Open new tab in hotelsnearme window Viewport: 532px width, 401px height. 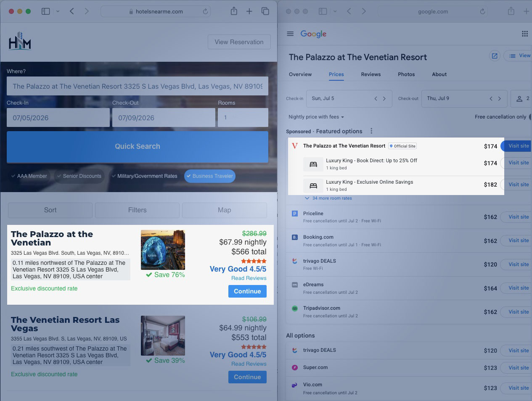(x=249, y=11)
